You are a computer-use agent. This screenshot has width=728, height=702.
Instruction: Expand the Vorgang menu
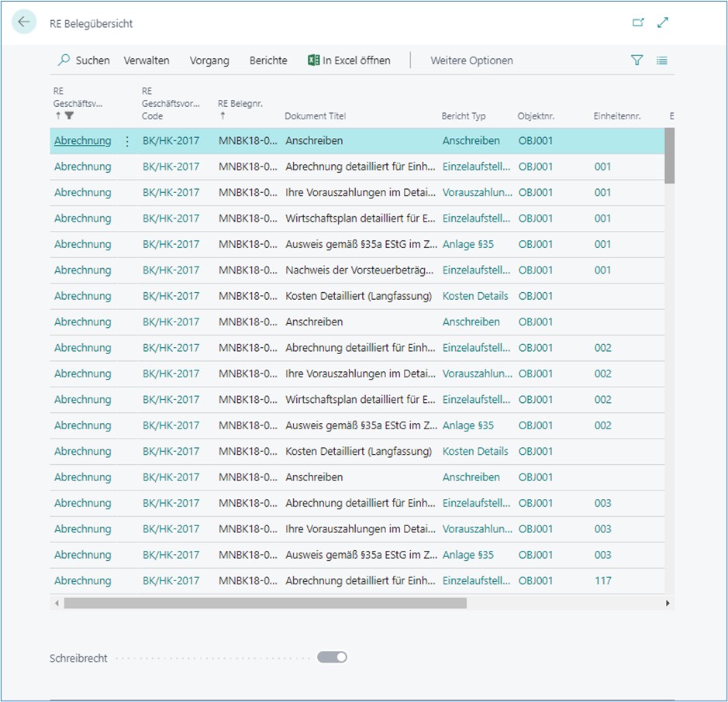209,60
